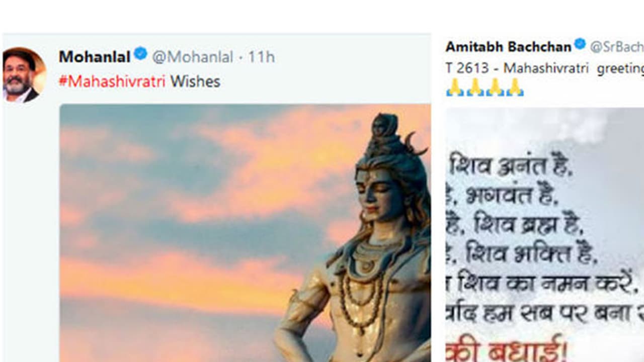Click the second folded hands emoji
Screen dimensions: 644x362
coord(475,87)
